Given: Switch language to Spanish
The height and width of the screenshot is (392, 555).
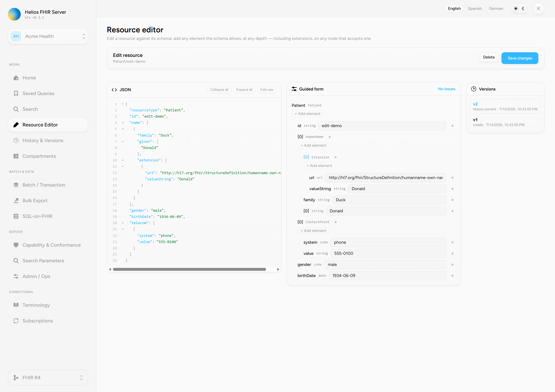Looking at the screenshot, I should (x=475, y=8).
